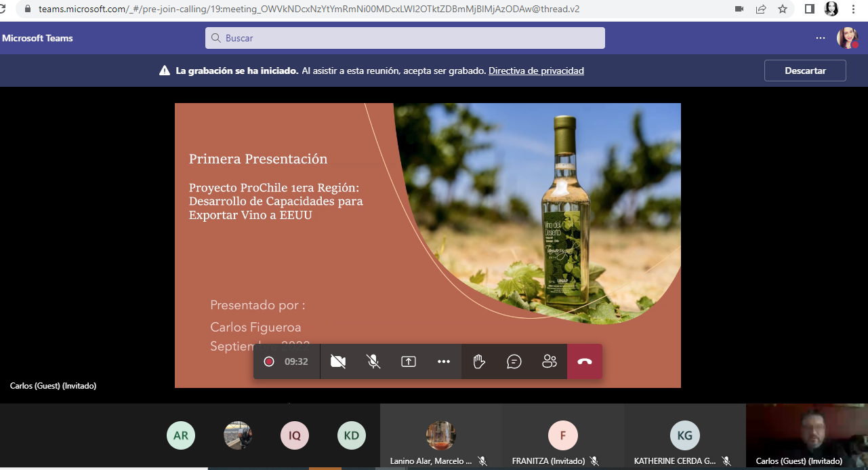Select KATHERINE CERDA participant tile

pyautogui.click(x=685, y=435)
